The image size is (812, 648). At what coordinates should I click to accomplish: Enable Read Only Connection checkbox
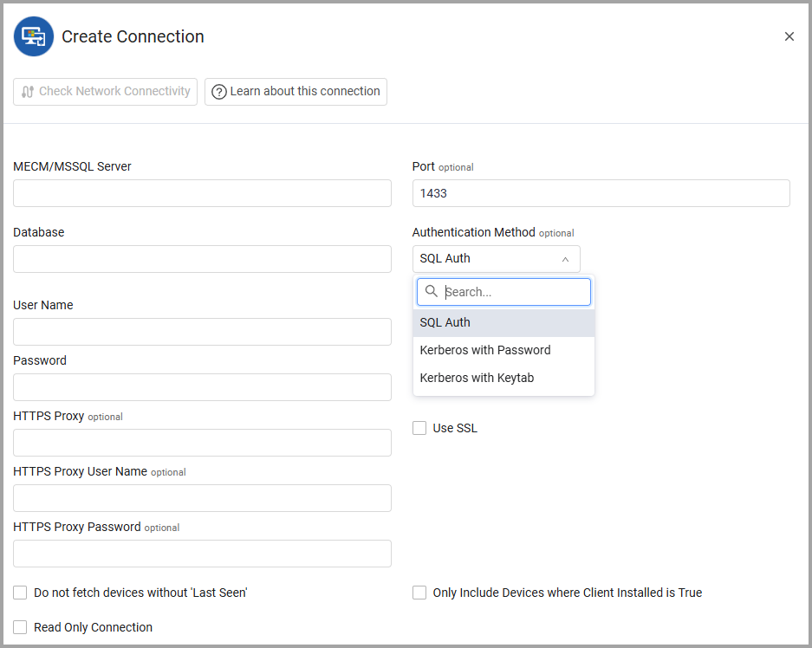(x=20, y=627)
